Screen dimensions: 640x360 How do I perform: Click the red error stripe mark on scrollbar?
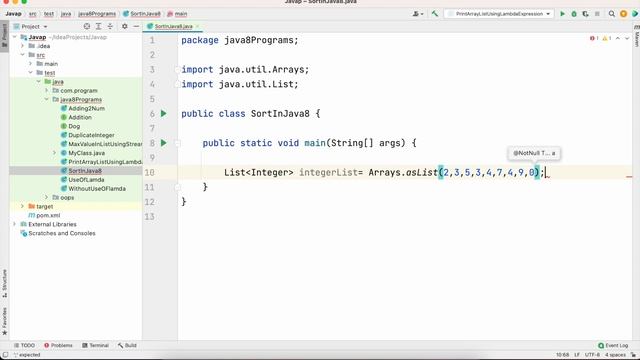(x=629, y=177)
